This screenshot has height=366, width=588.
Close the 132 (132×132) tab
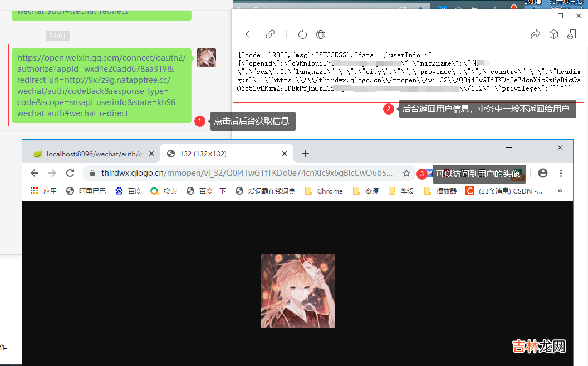coord(285,154)
